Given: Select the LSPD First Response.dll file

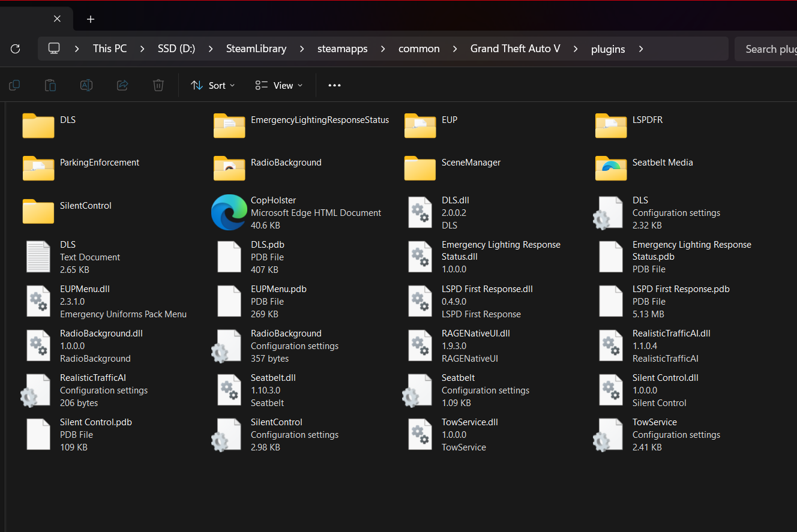Looking at the screenshot, I should tap(420, 301).
